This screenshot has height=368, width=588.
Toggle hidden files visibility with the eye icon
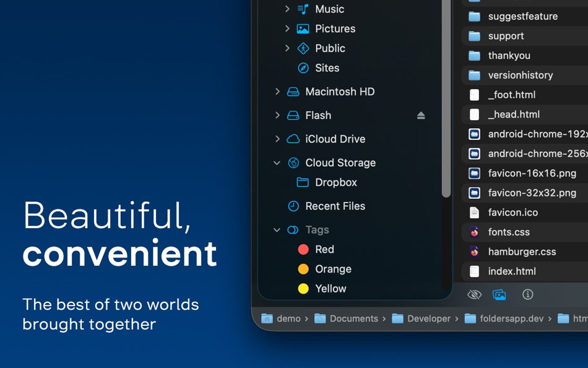pyautogui.click(x=474, y=295)
